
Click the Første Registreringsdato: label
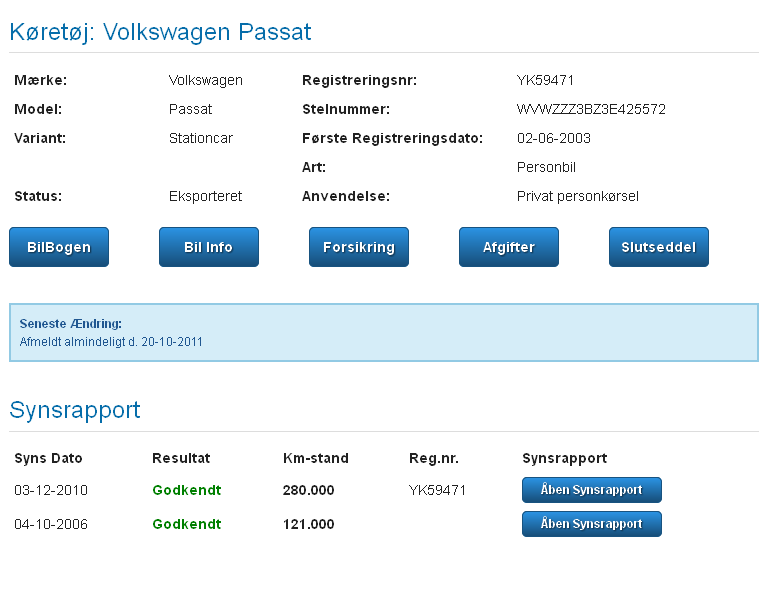tap(392, 138)
